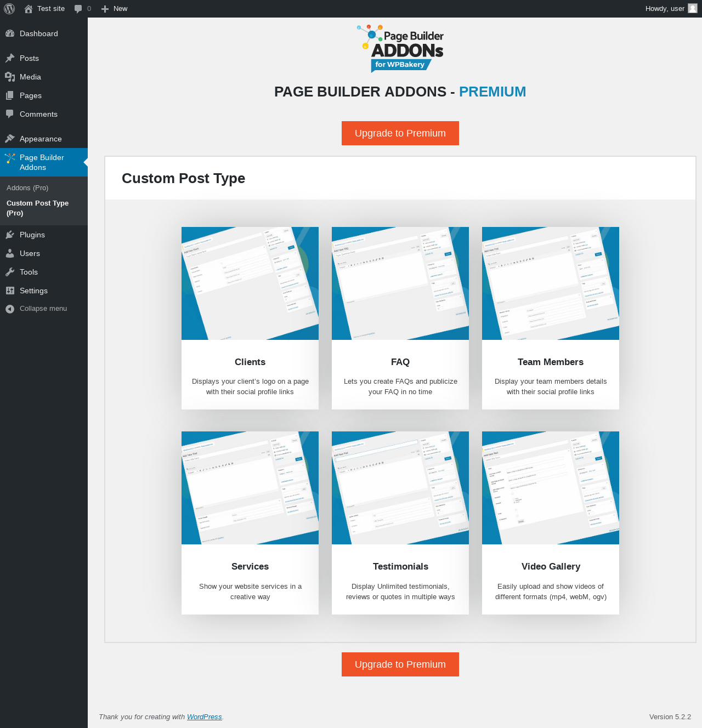The height and width of the screenshot is (728, 702).
Task: Select the Appearance menu label
Action: (41, 139)
